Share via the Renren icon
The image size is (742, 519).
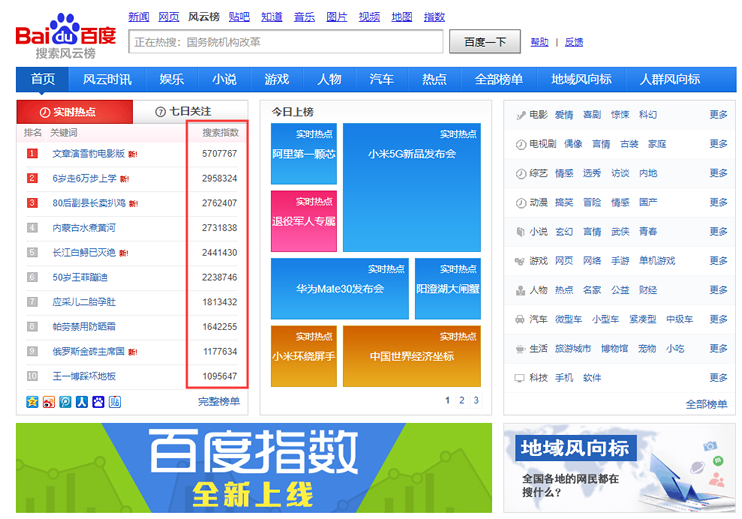(x=82, y=402)
